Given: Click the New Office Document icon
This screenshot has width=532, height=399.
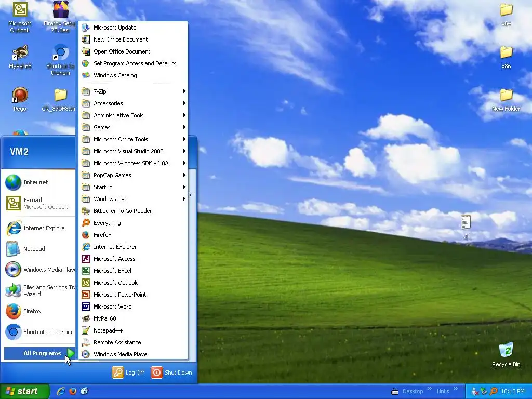Looking at the screenshot, I should (x=86, y=39).
